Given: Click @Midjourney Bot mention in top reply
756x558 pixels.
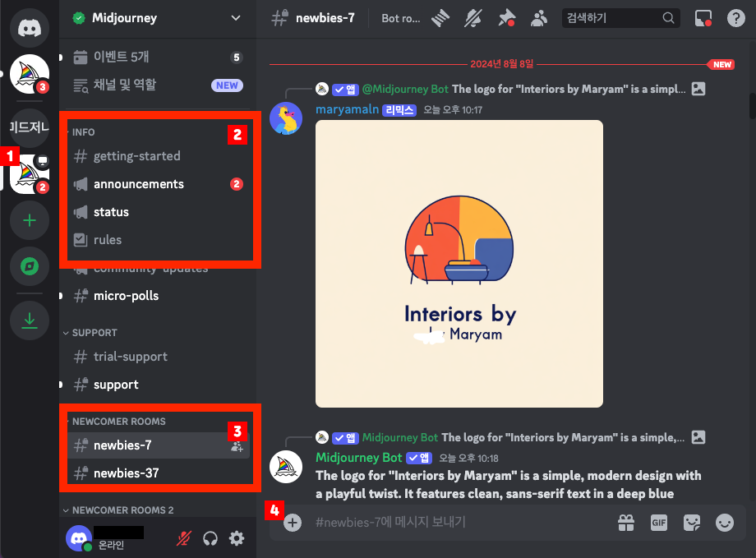Looking at the screenshot, I should pos(405,90).
